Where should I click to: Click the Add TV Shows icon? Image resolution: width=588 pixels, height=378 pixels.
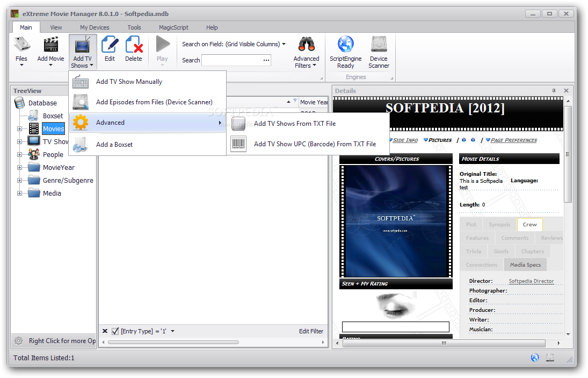click(x=83, y=45)
